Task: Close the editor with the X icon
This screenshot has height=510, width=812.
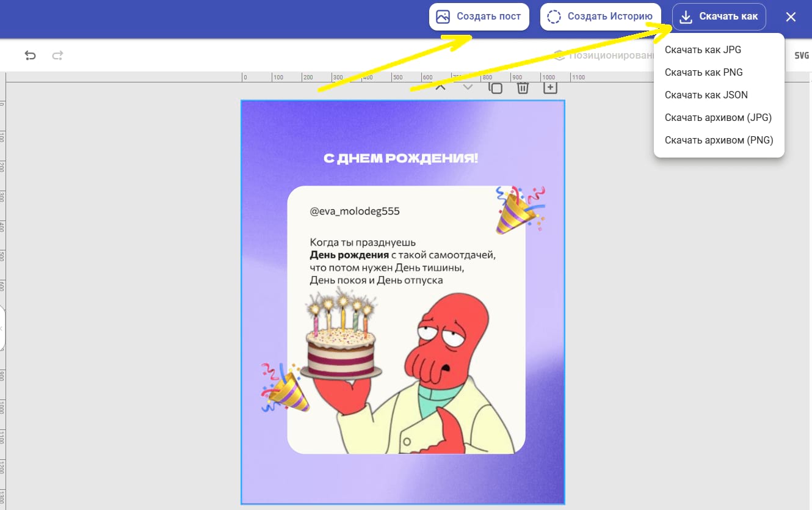Action: pos(791,16)
